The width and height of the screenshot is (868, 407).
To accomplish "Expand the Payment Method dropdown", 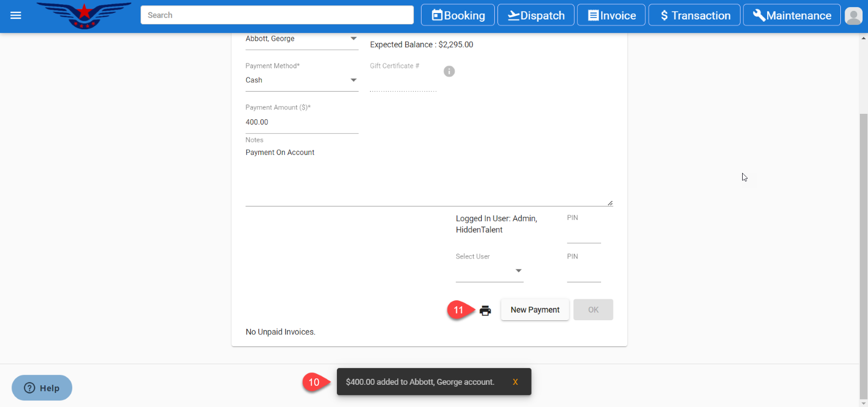I will point(353,80).
